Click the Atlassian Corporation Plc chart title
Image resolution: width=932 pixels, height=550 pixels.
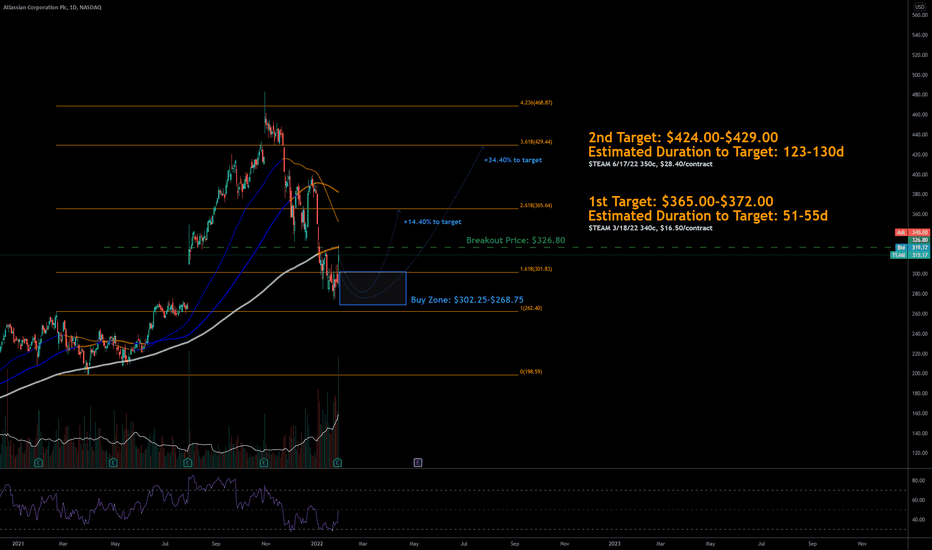[52, 7]
